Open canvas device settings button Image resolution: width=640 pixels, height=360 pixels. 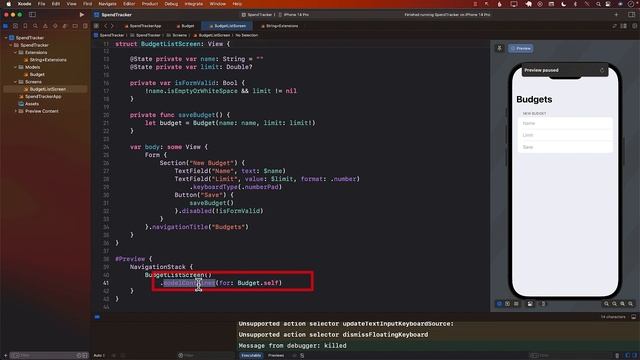(x=530, y=304)
